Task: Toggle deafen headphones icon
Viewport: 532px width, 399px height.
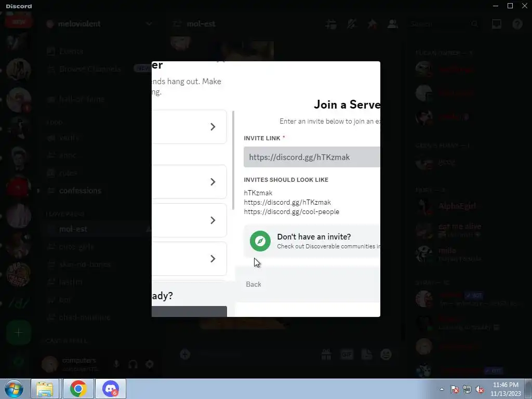Action: [x=133, y=364]
